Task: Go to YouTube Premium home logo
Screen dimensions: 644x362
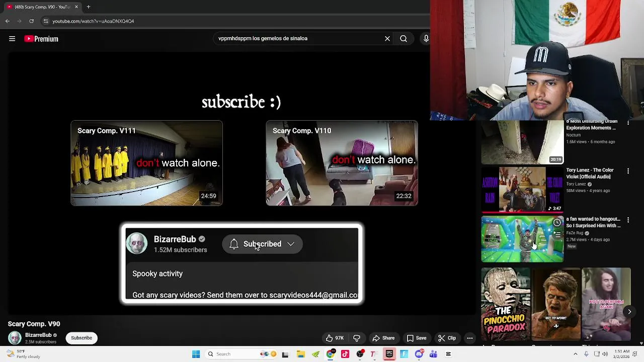Action: point(41,39)
